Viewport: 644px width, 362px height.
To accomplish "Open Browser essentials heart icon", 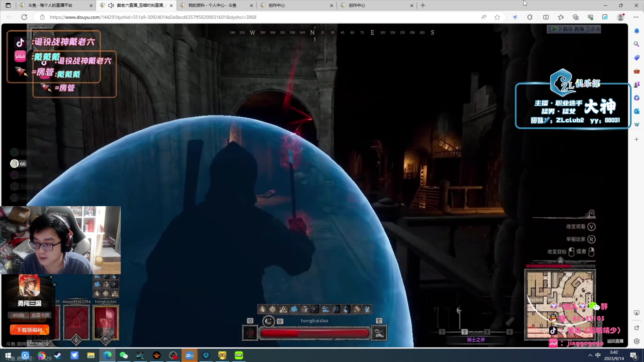I will (x=590, y=17).
